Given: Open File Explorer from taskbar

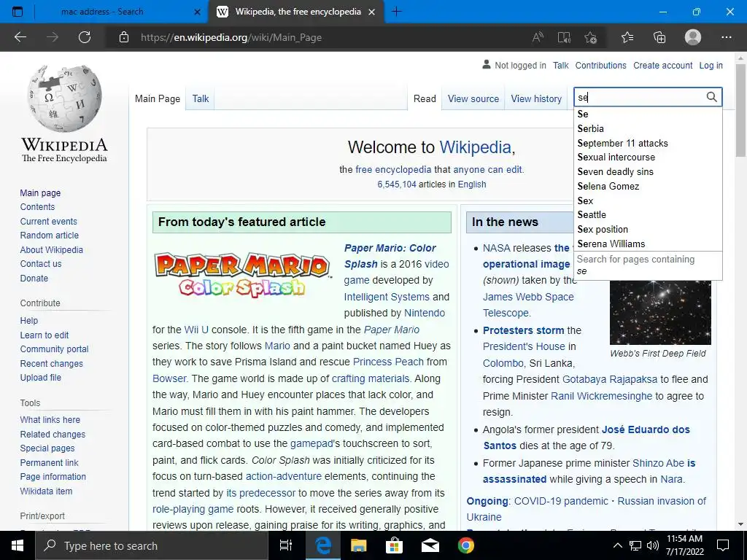Looking at the screenshot, I should pyautogui.click(x=358, y=545).
